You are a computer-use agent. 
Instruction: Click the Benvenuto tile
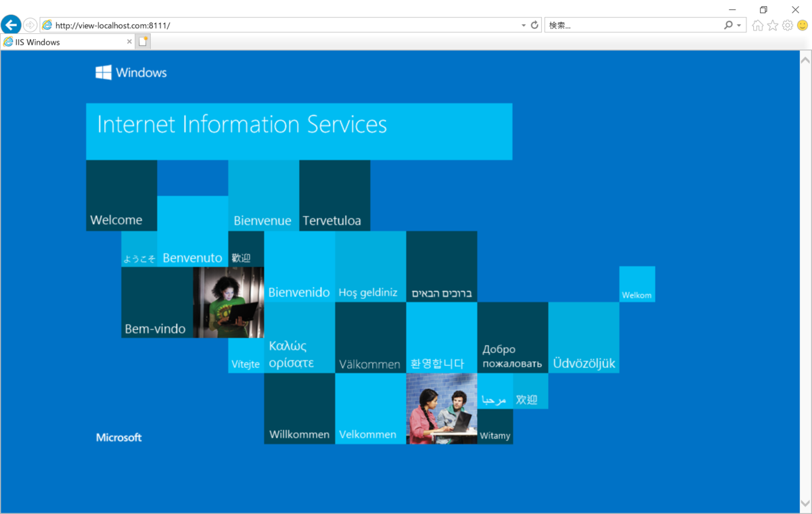coord(192,231)
